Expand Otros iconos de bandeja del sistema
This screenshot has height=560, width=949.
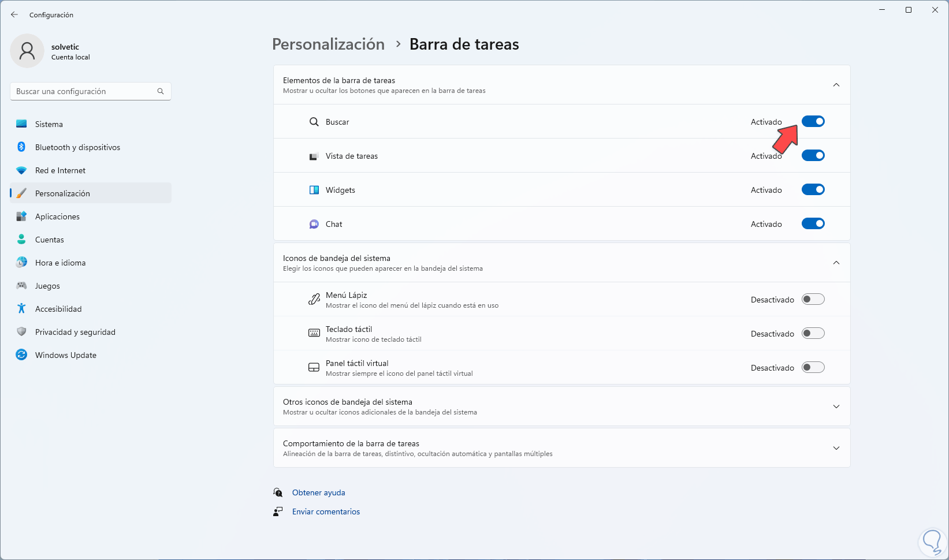click(x=836, y=406)
